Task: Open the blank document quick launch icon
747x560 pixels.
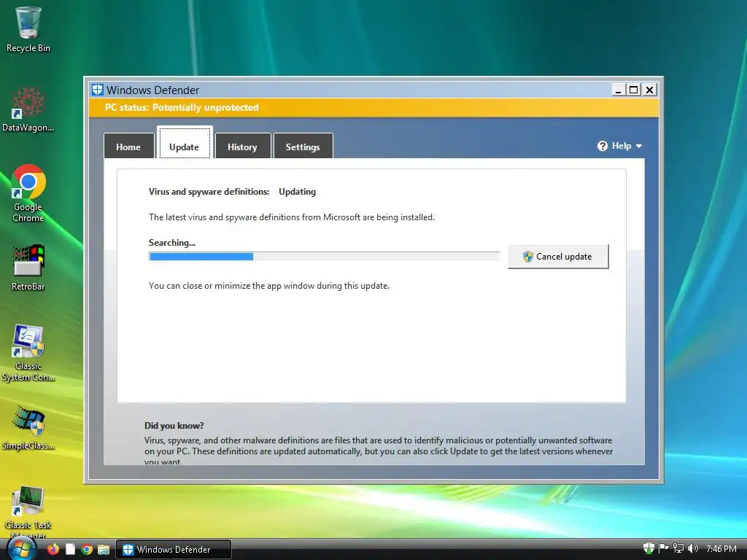Action: pyautogui.click(x=70, y=550)
